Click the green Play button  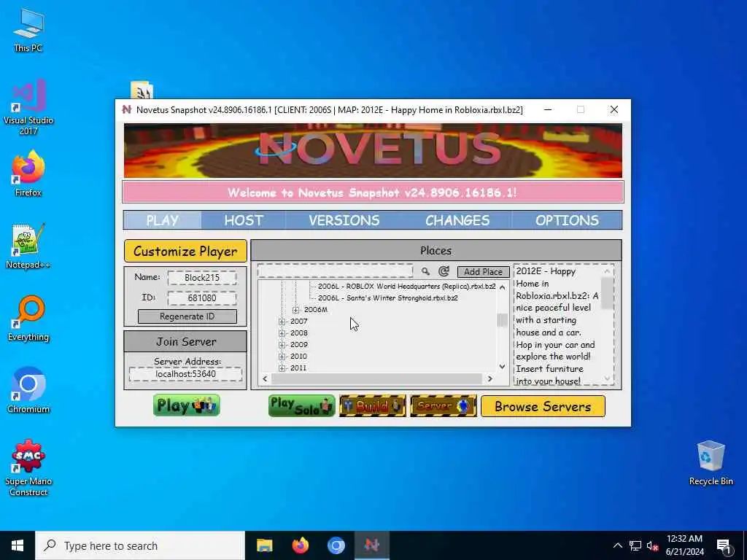pos(187,405)
